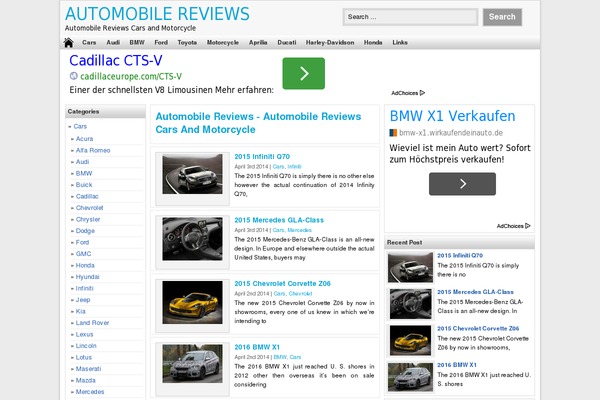Viewport: 600px width, 400px height.
Task: Open Audi category in sidebar
Action: 82,162
